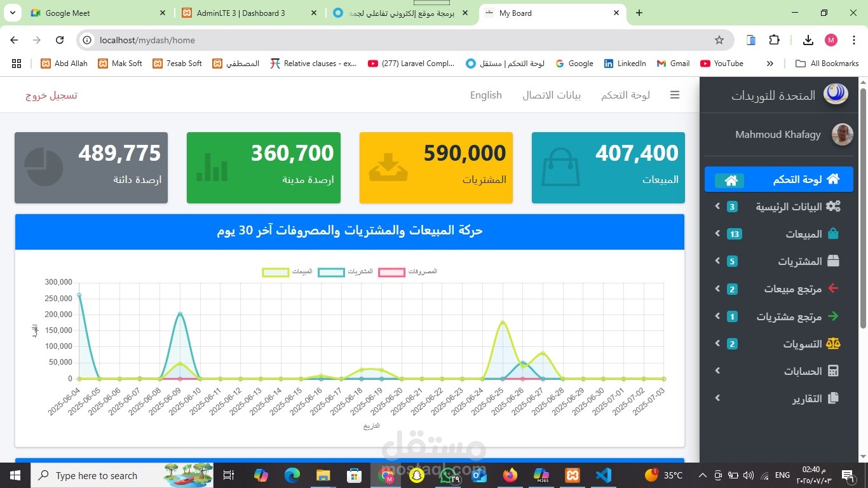Click the wallet icon next to المشتريات
868x488 pixels.
pos(833,261)
